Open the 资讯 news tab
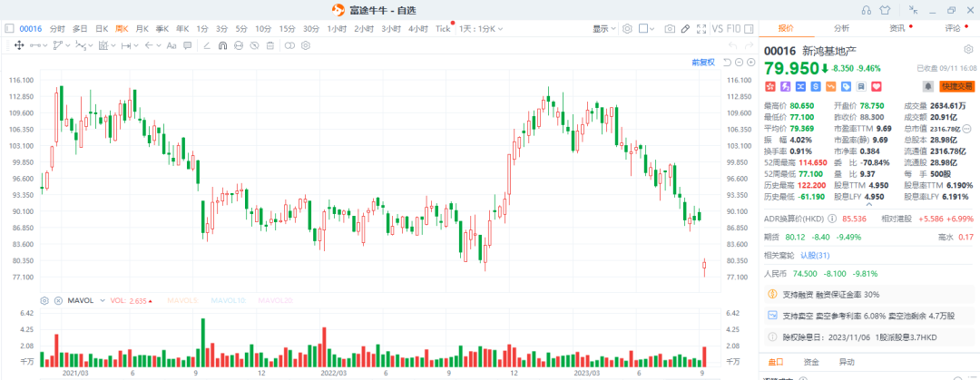Image resolution: width=980 pixels, height=380 pixels. point(897,28)
